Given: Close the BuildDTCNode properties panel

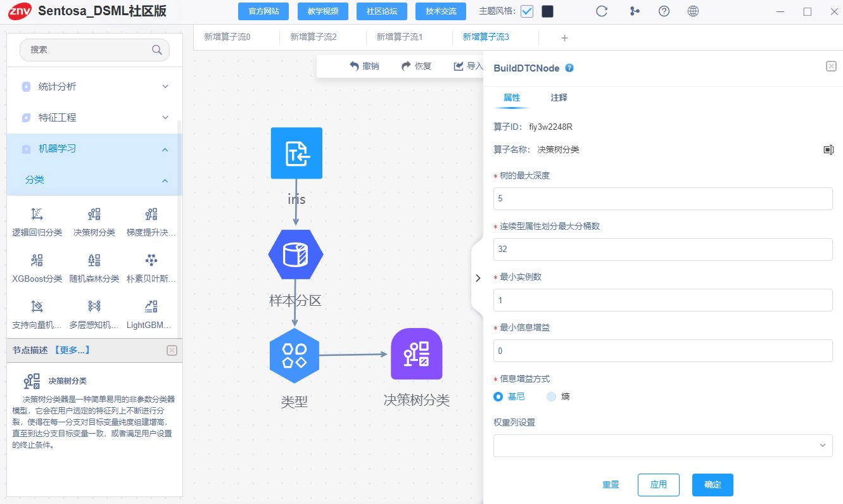Looking at the screenshot, I should click(831, 66).
